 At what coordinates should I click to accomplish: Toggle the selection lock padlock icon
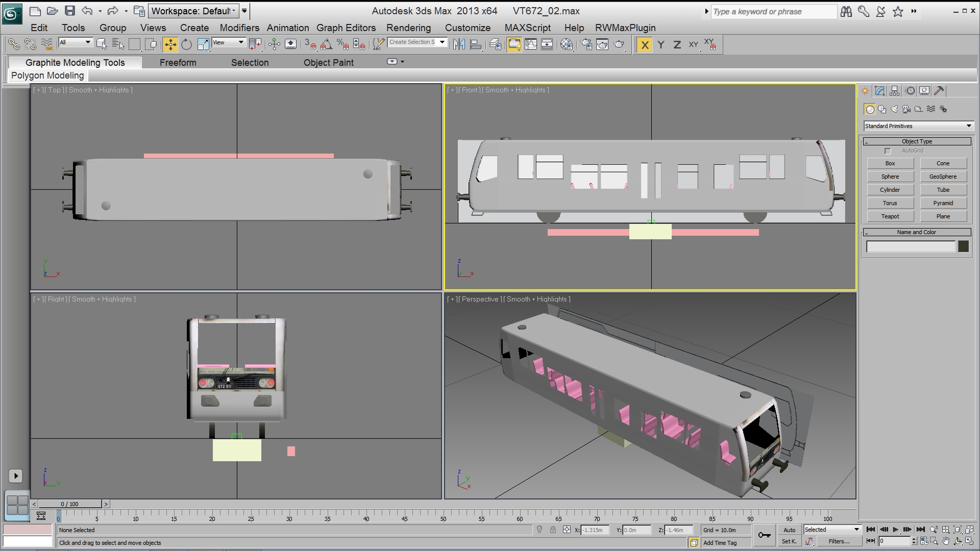(553, 530)
